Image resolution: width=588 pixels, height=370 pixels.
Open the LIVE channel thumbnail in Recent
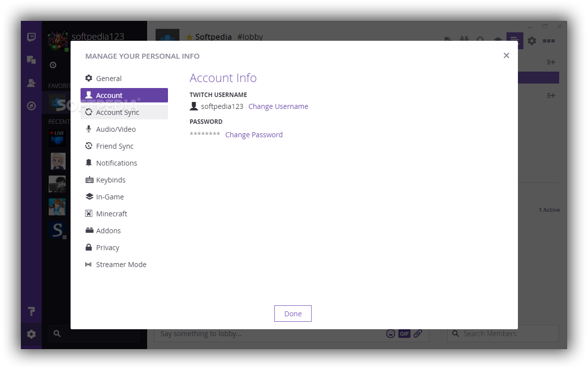pyautogui.click(x=57, y=138)
